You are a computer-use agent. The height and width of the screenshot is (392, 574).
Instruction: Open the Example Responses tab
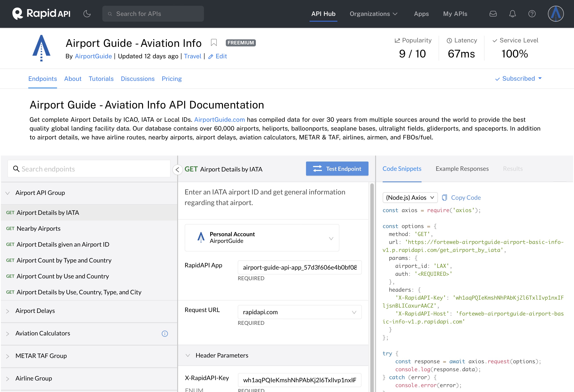[462, 169]
